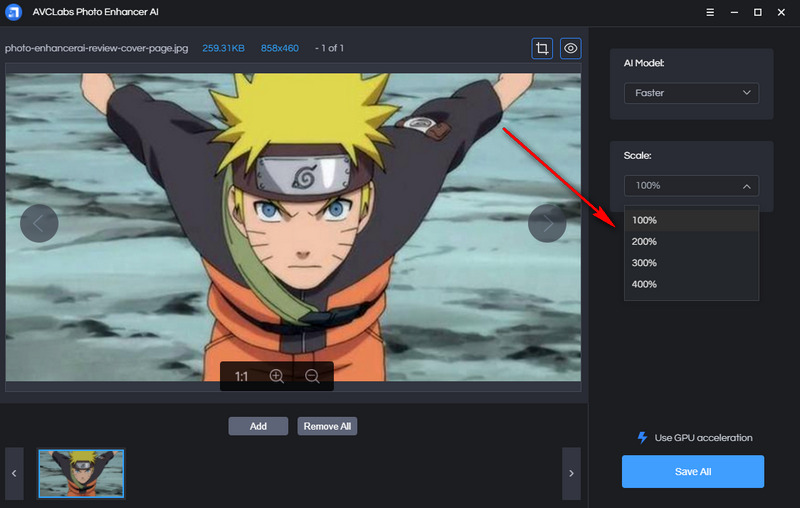Viewport: 800px width, 508px height.
Task: Collapse the Scale dropdown showing 100%
Action: pos(691,186)
